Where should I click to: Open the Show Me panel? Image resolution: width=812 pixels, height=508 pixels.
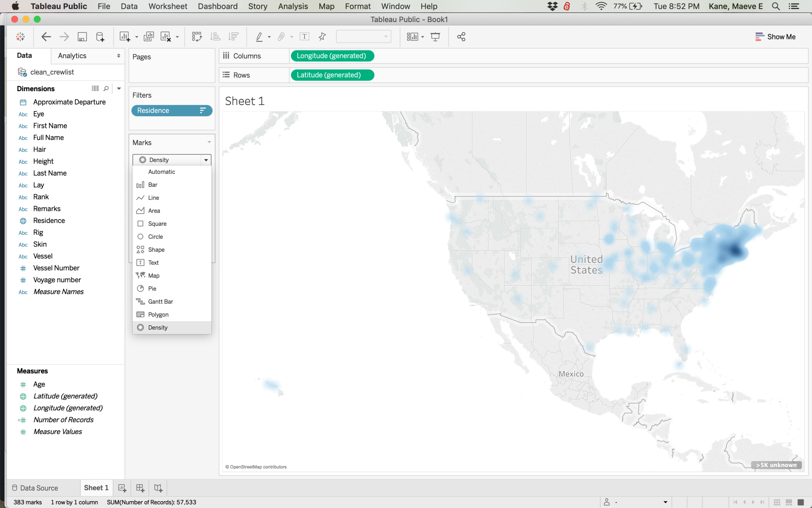[x=775, y=37]
